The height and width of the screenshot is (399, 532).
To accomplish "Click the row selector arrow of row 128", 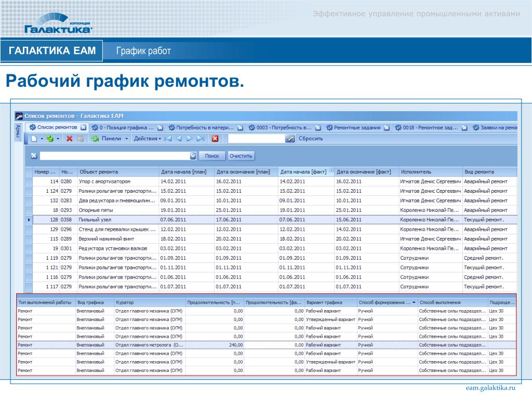I will pyautogui.click(x=29, y=220).
